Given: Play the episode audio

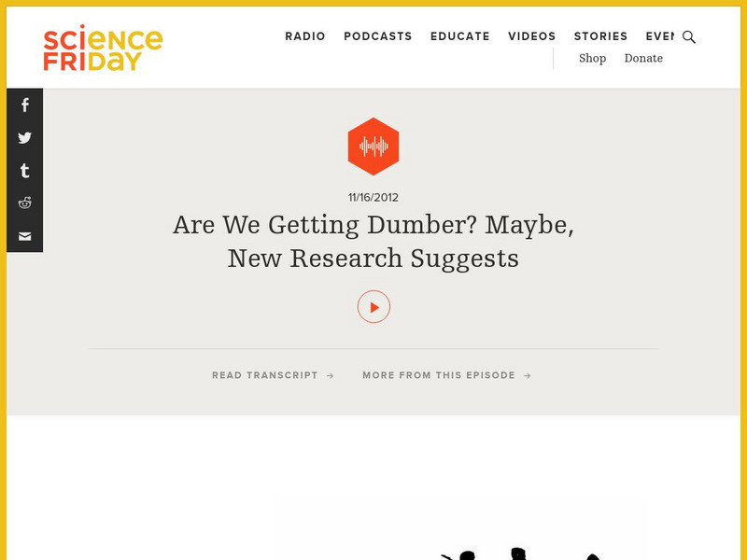Looking at the screenshot, I should [373, 305].
